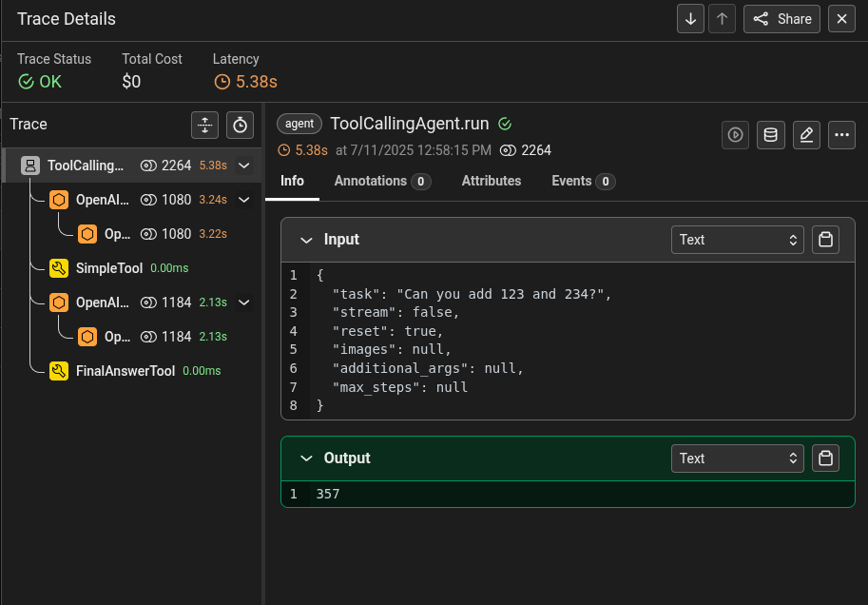Add span to dataset with database icon

771,135
